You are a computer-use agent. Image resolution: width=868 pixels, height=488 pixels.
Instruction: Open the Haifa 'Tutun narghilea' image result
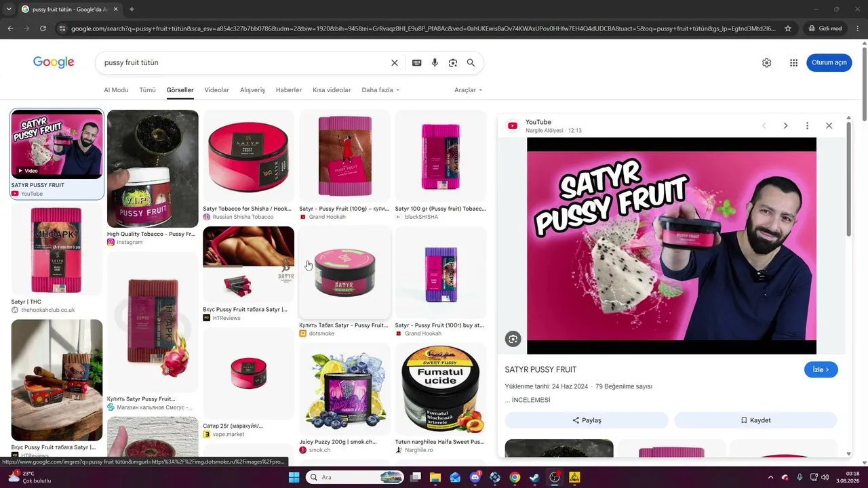pyautogui.click(x=441, y=389)
